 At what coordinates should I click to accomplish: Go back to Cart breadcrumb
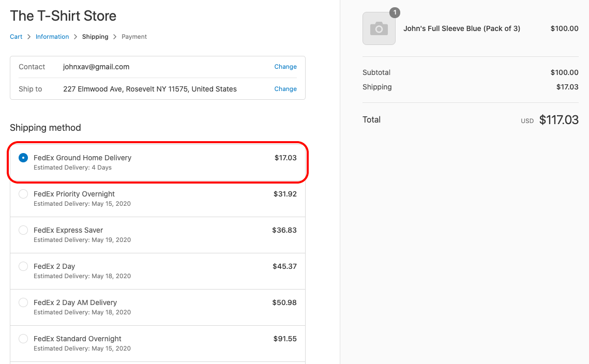(x=16, y=36)
